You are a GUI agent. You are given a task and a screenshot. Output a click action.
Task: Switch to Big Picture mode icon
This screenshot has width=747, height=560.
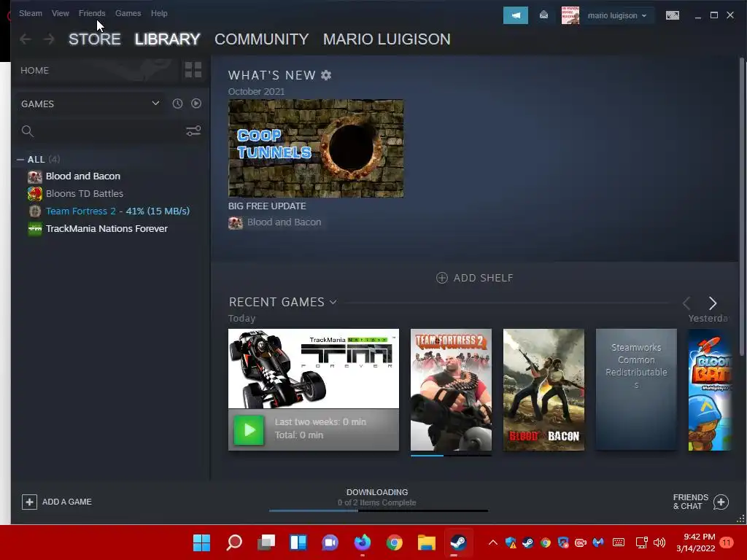pos(672,15)
